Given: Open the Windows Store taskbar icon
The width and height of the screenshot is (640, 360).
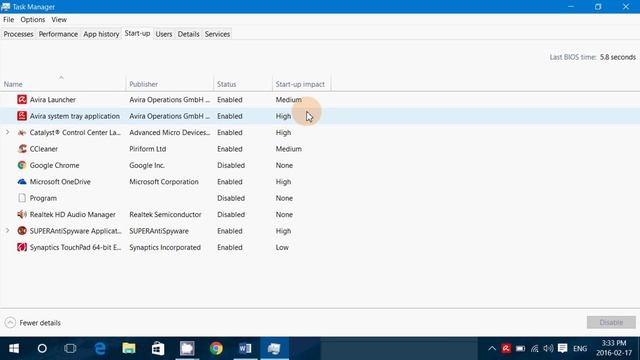Looking at the screenshot, I should tap(158, 349).
